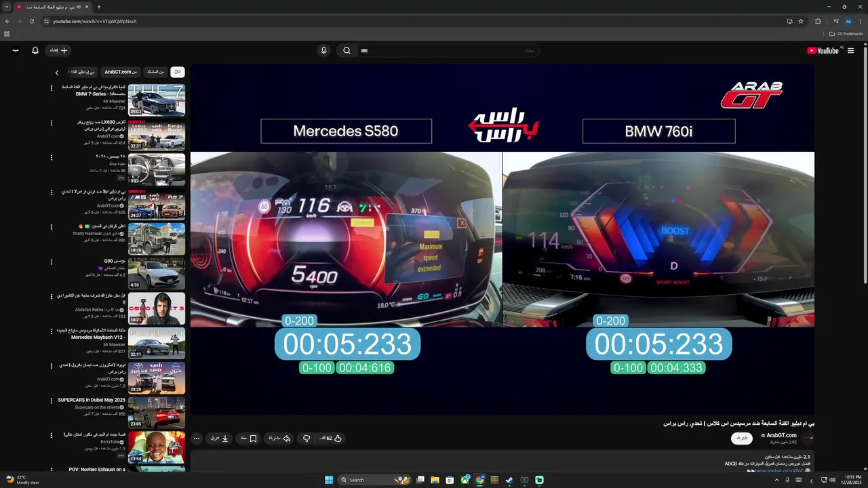The image size is (868, 488).
Task: Reload the page in Chrome
Action: (x=31, y=21)
